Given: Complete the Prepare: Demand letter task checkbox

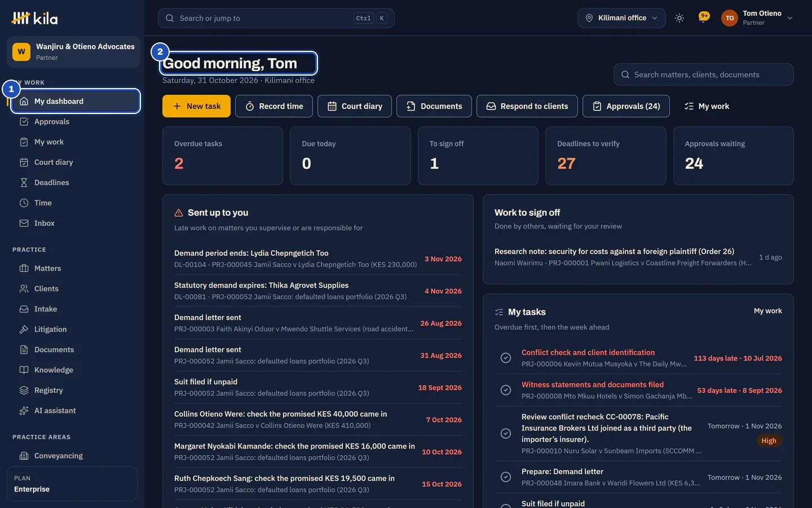Looking at the screenshot, I should tap(506, 477).
